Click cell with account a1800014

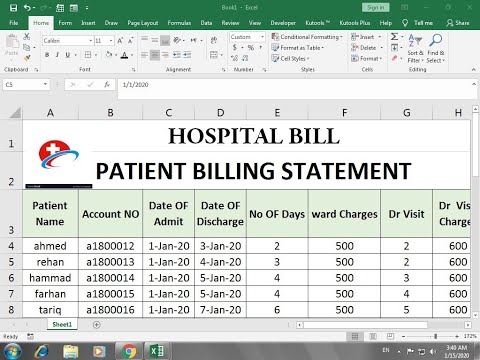point(110,278)
